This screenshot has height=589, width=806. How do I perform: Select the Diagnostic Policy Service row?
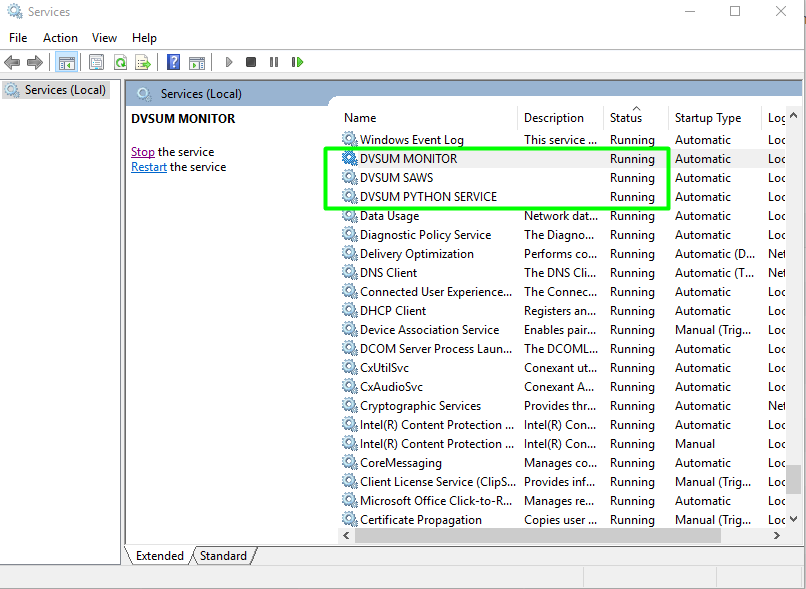[x=563, y=234]
